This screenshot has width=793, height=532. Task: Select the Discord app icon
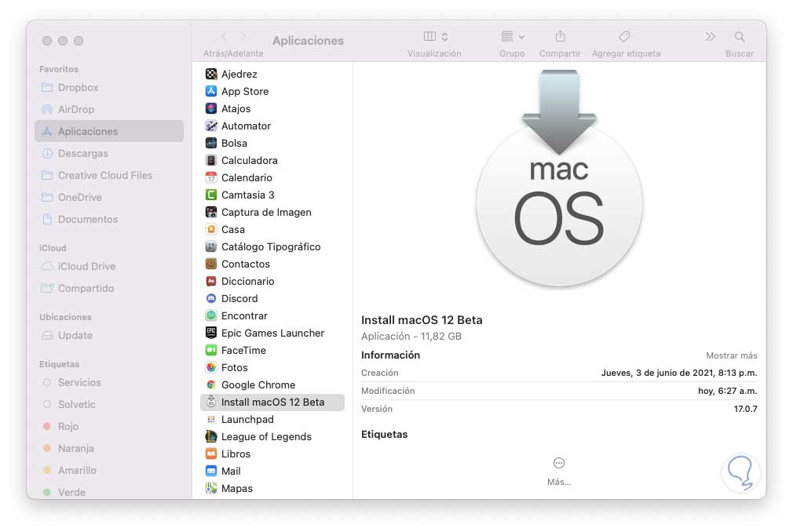[x=211, y=298]
